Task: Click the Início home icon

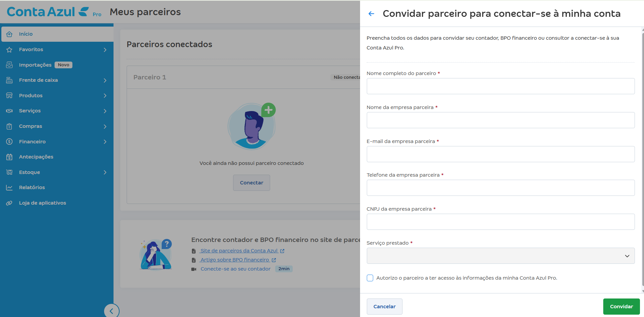Action: (x=9, y=34)
